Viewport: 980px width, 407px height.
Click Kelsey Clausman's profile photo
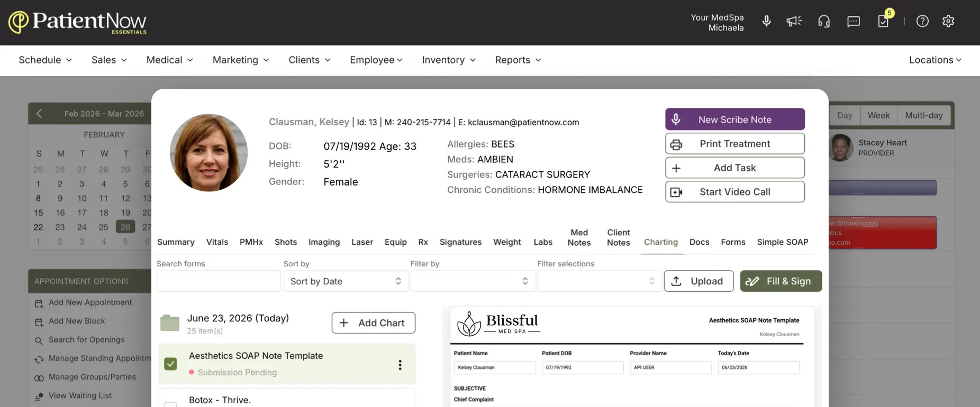point(208,153)
